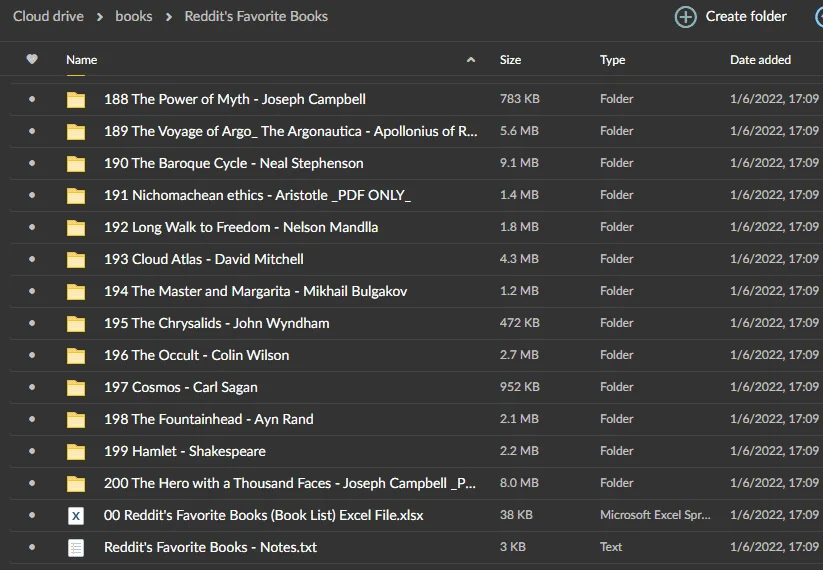Image resolution: width=823 pixels, height=570 pixels.
Task: Click folder icon for 189 The Voyage of Argo
Action: point(76,131)
